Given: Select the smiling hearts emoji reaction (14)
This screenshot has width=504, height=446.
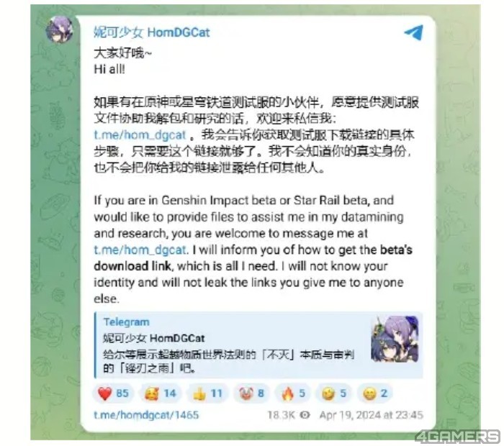Looking at the screenshot, I should click(x=160, y=393).
